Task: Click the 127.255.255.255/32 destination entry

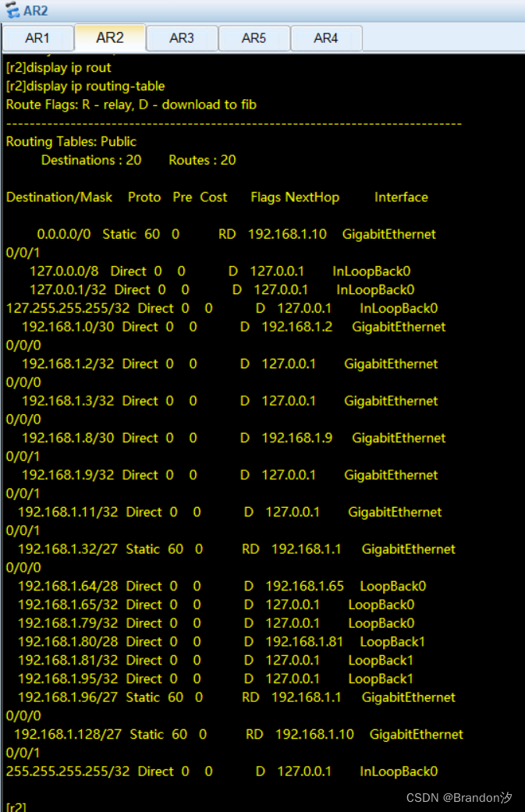Action: (68, 309)
